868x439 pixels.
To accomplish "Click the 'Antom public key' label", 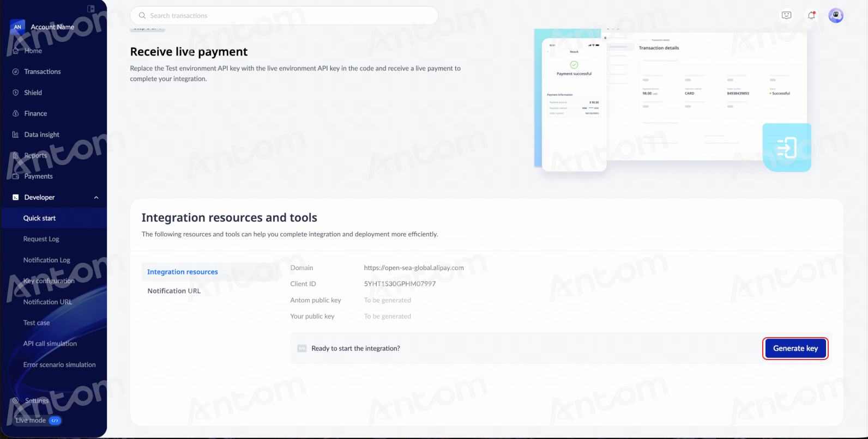I will 316,300.
